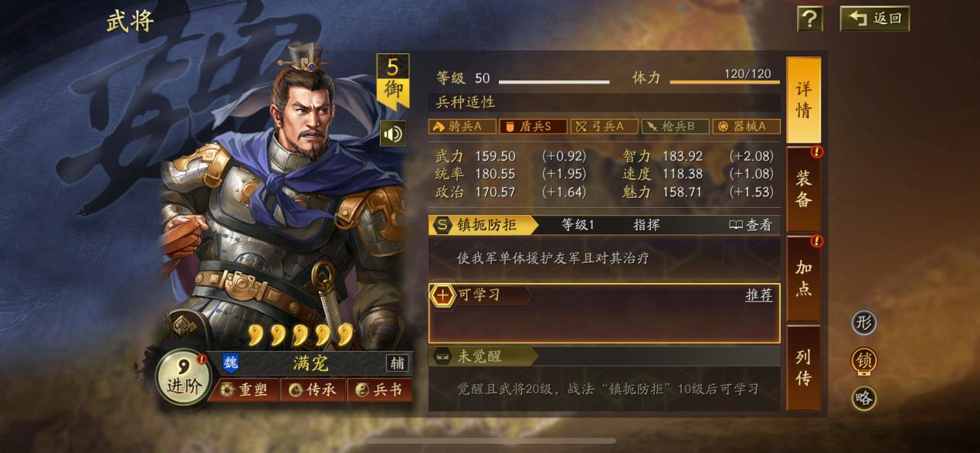Select the 枪兵B spearman aptitude icon
This screenshot has width=980, height=453.
(675, 126)
